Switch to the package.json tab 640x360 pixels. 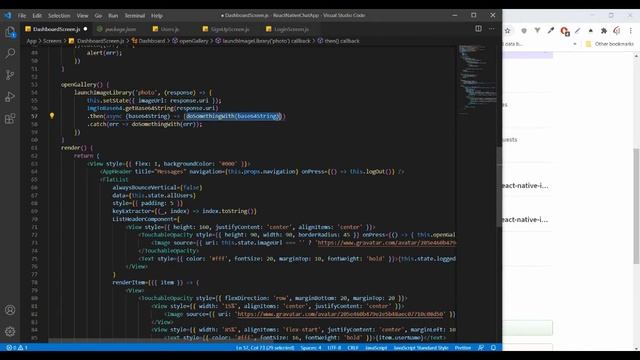click(120, 29)
